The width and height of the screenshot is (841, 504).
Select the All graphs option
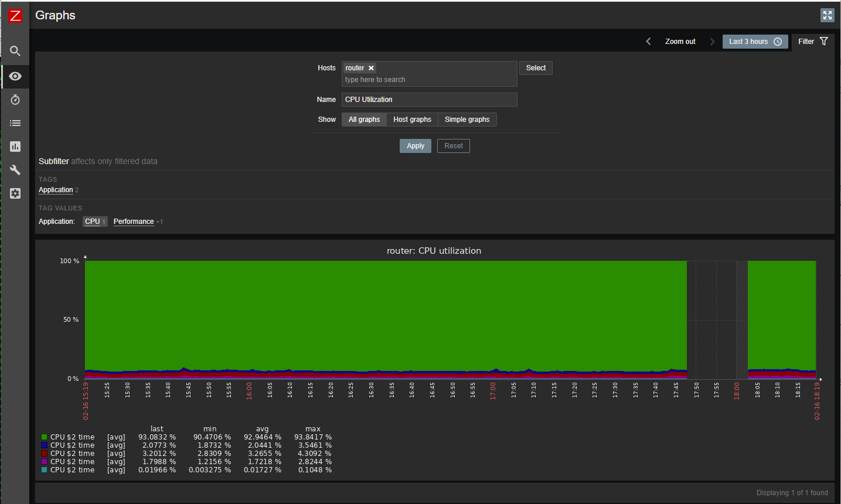pyautogui.click(x=364, y=120)
